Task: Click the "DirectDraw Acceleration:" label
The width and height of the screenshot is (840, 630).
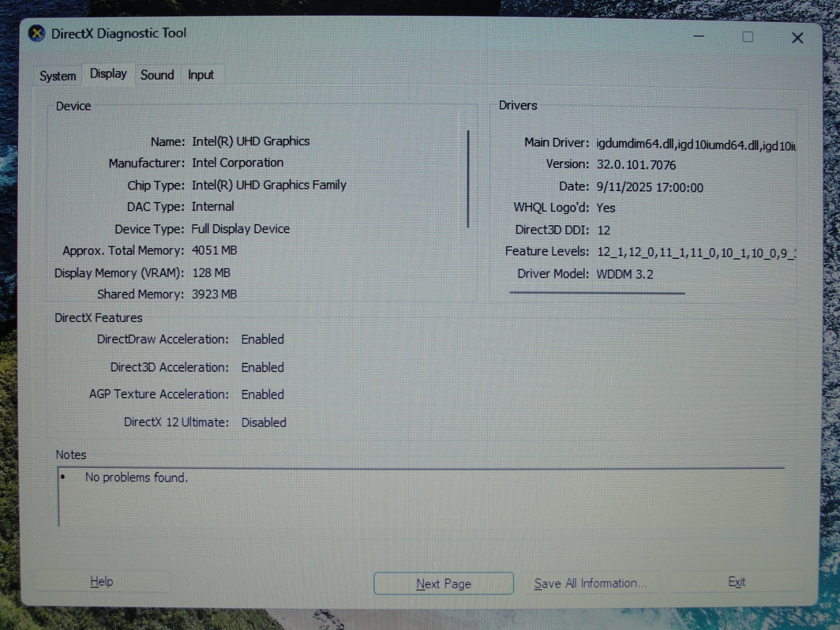Action: pos(163,339)
